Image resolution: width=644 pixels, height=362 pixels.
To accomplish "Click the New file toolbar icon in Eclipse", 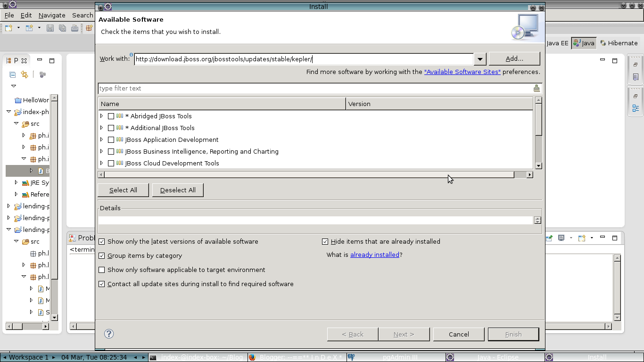I will [8, 28].
